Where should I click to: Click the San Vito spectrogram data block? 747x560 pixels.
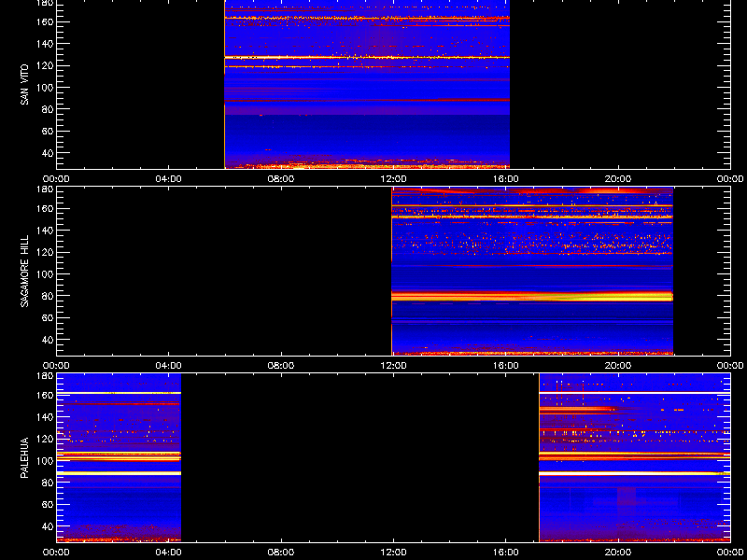pyautogui.click(x=367, y=84)
